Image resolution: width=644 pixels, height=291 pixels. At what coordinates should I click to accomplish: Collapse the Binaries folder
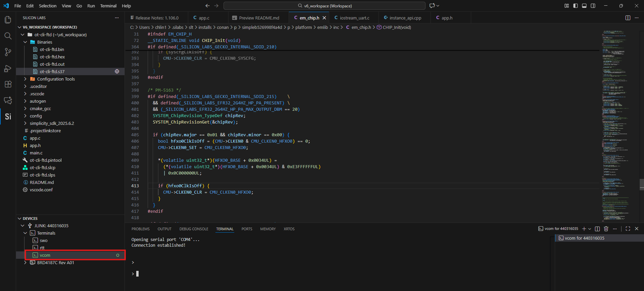[45, 42]
